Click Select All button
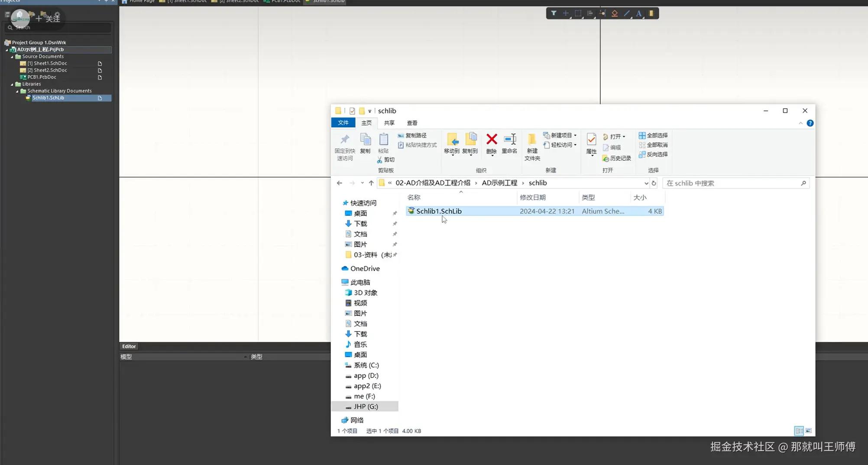 click(x=653, y=135)
